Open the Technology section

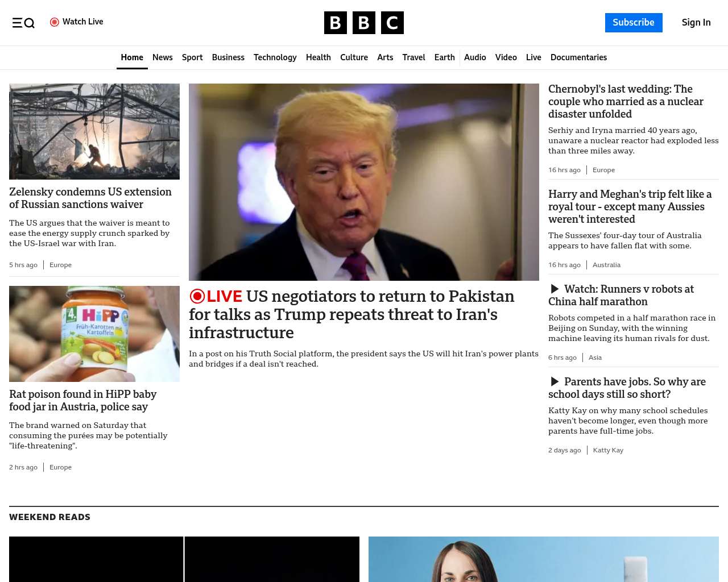(x=275, y=57)
